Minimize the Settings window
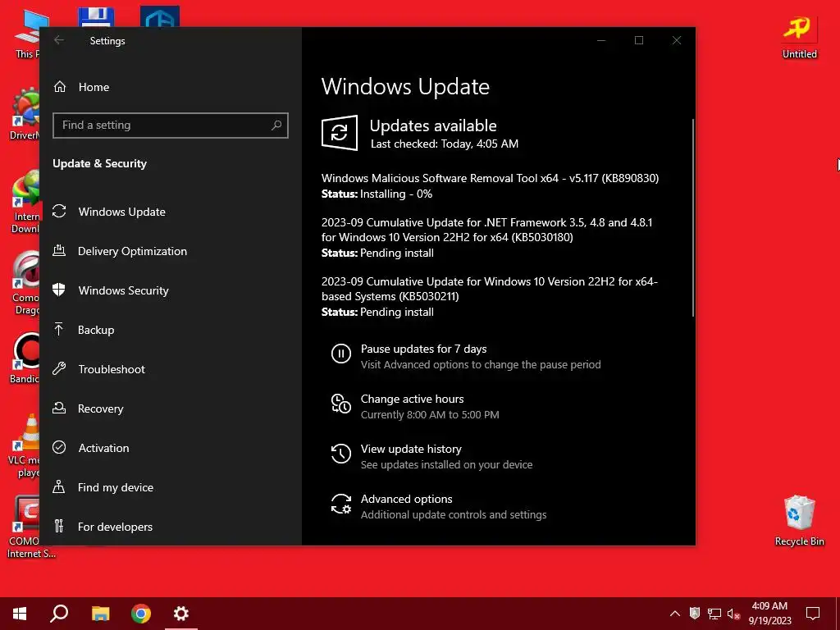840x630 pixels. [x=601, y=40]
